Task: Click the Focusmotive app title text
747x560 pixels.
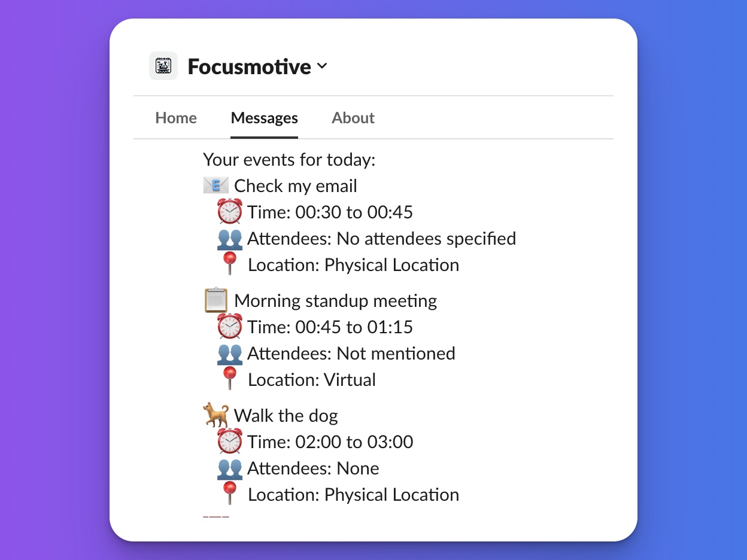Action: click(249, 66)
